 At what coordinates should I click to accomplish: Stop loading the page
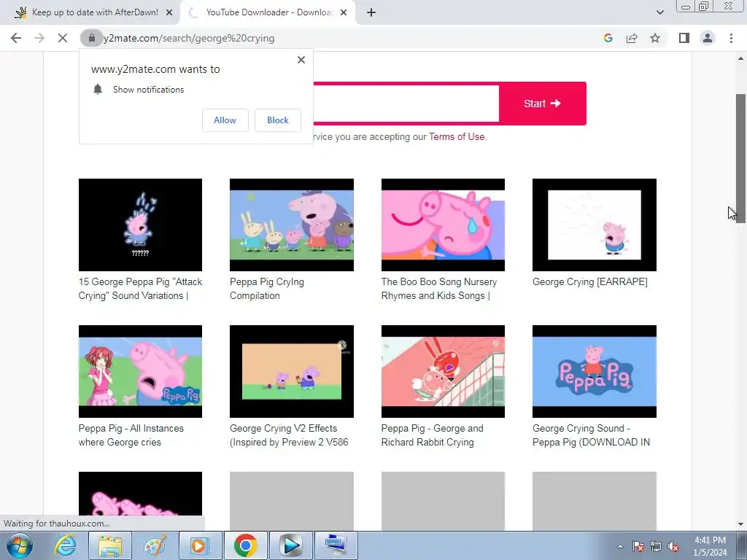coord(63,38)
